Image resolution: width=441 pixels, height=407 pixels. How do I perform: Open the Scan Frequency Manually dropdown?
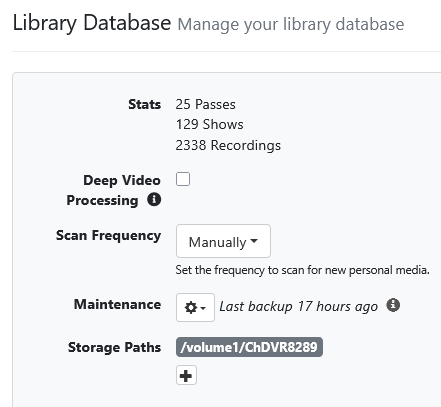[x=223, y=241]
